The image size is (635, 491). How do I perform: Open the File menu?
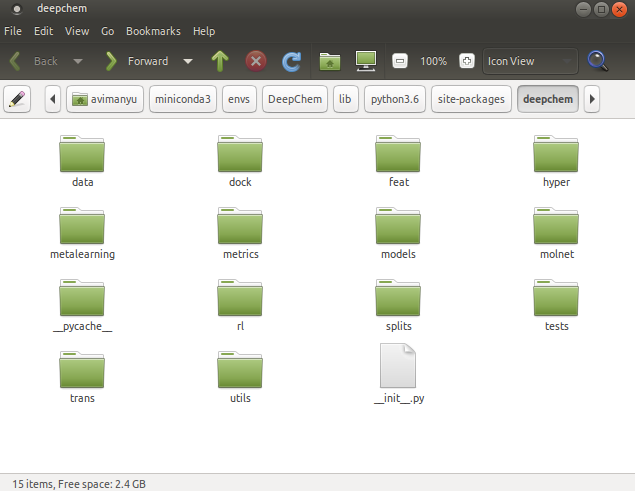(x=13, y=31)
